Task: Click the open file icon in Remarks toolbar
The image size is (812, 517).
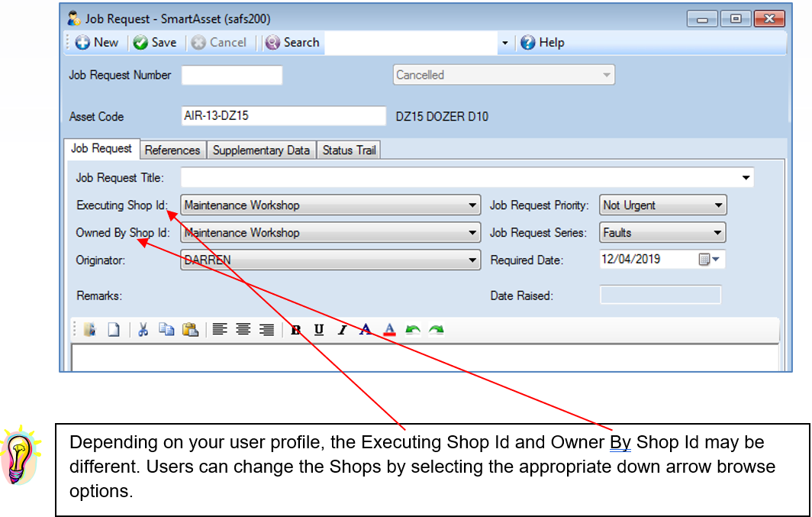Action: point(90,329)
